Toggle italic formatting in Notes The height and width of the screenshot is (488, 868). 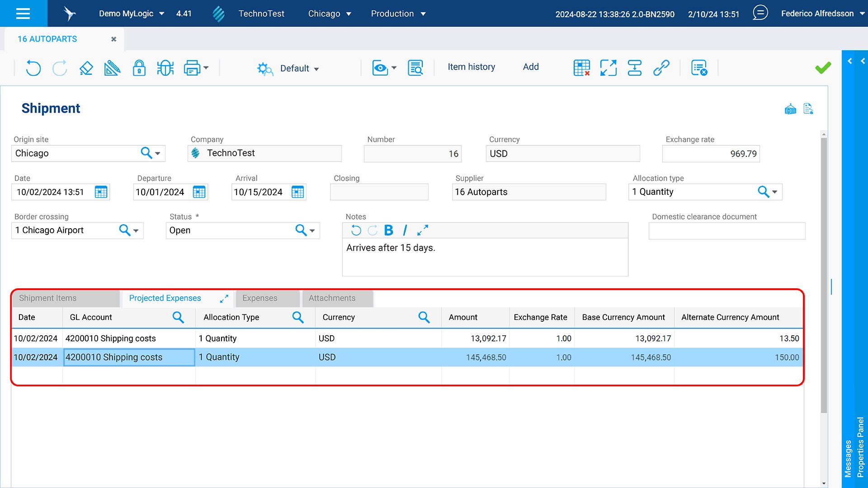tap(405, 230)
